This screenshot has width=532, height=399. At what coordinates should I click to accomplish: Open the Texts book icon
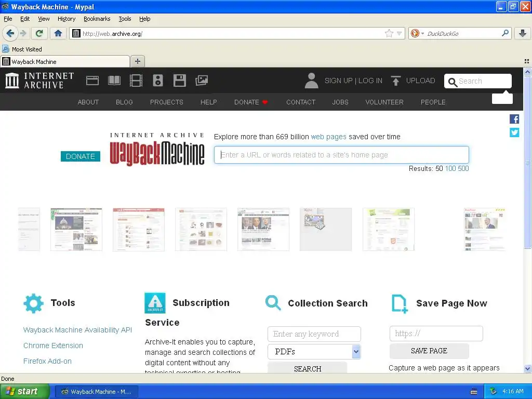[x=114, y=81]
